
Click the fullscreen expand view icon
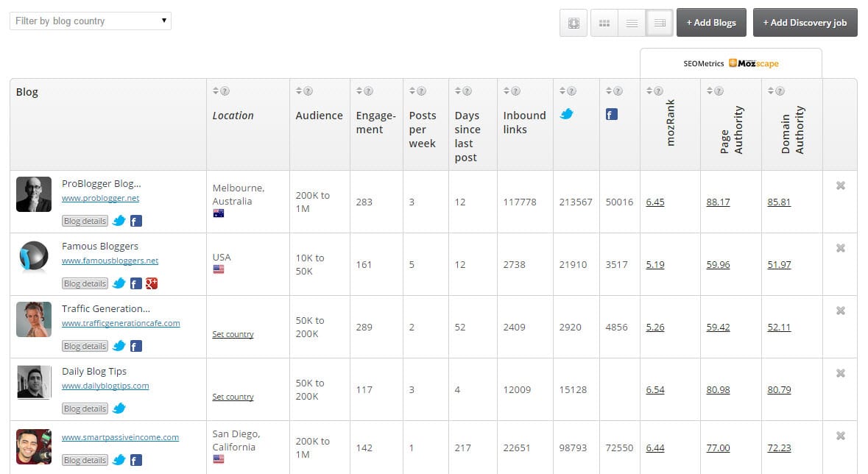[574, 23]
